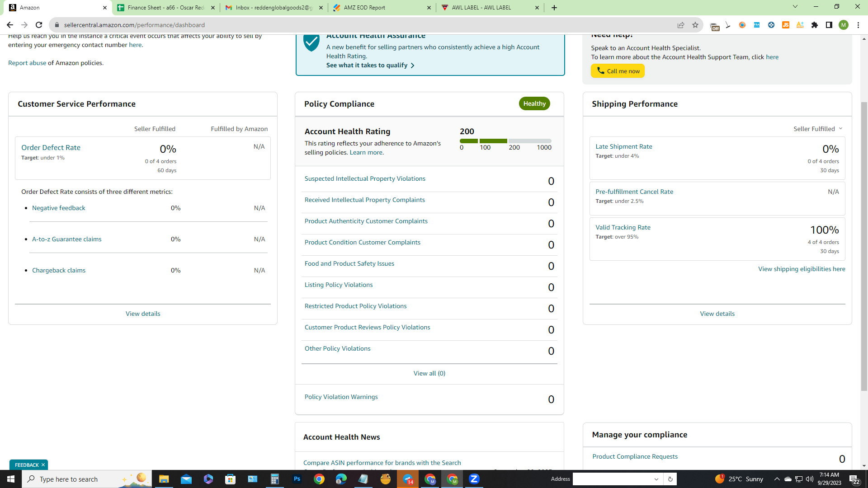The image size is (868, 488).
Task: Open the AMZ Scout extension
Action: tap(800, 25)
